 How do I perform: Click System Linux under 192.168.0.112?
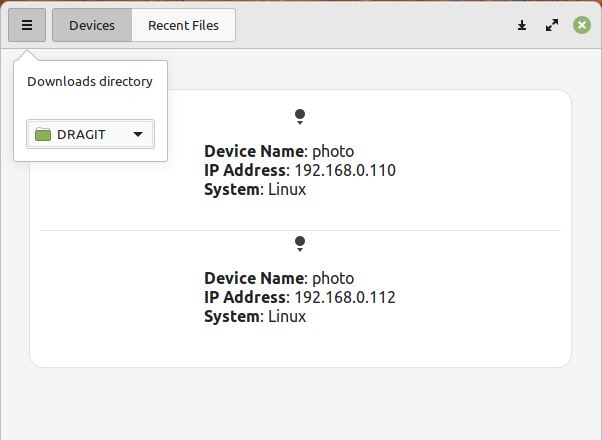click(255, 316)
